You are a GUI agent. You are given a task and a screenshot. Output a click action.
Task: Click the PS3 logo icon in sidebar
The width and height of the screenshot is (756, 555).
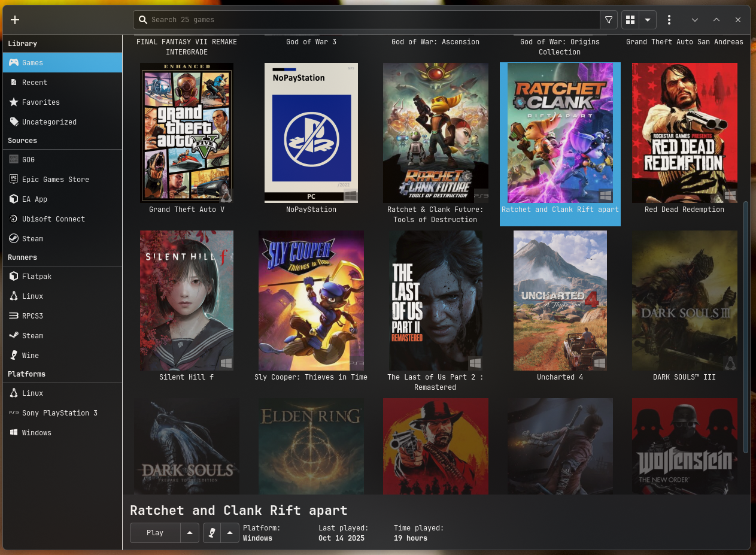14,413
